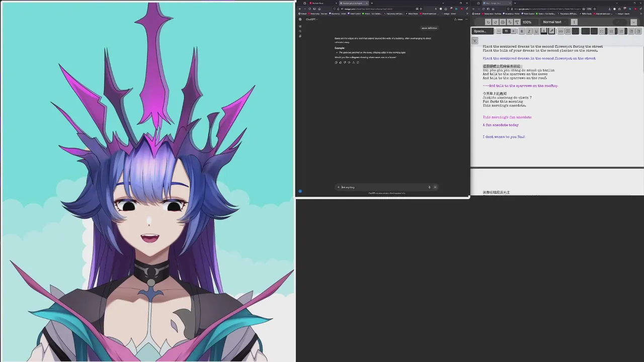Viewport: 644px width, 362px height.
Task: Open the tab list chevron in Docs browser
Action: tap(617, 3)
